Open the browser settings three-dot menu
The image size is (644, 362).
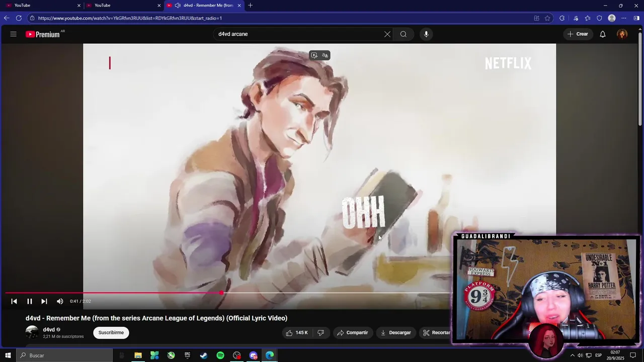coord(624,18)
